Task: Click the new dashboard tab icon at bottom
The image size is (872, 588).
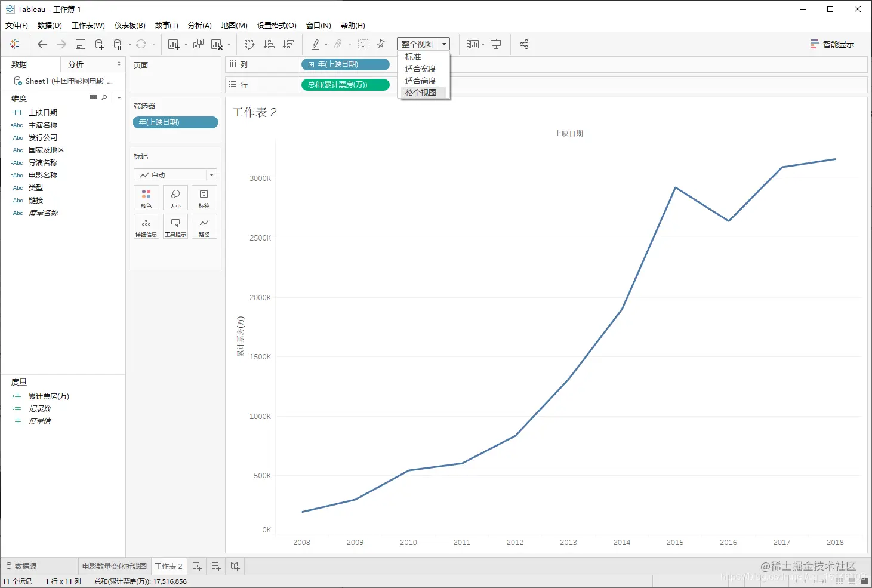Action: click(x=216, y=567)
